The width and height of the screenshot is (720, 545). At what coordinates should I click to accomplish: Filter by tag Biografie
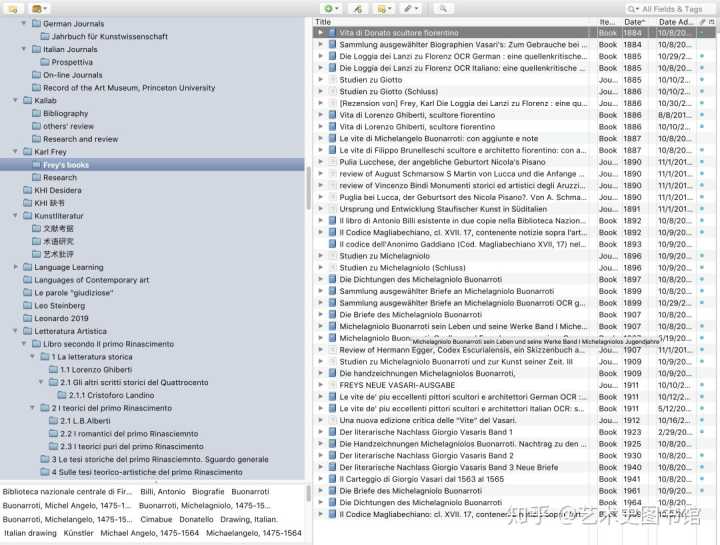[x=208, y=491]
